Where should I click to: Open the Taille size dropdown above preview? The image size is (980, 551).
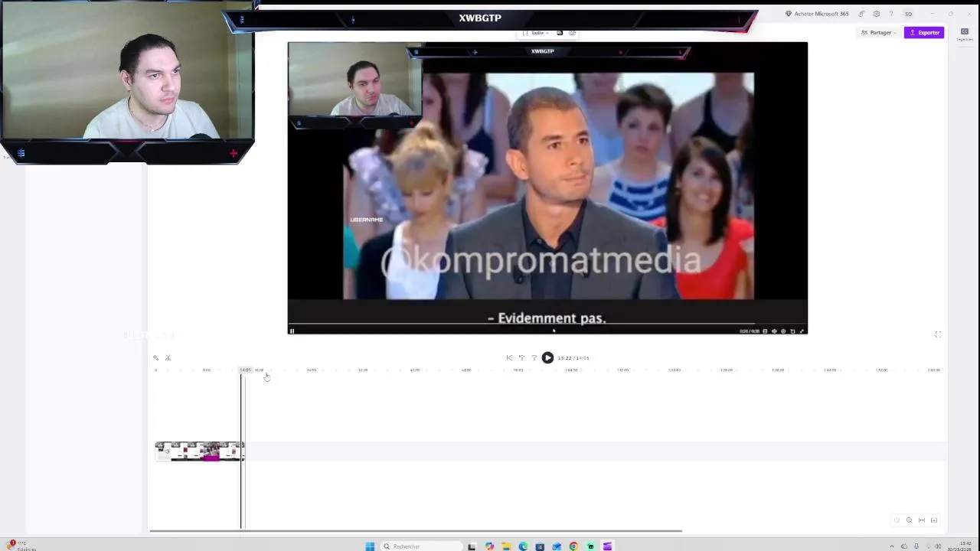(537, 33)
